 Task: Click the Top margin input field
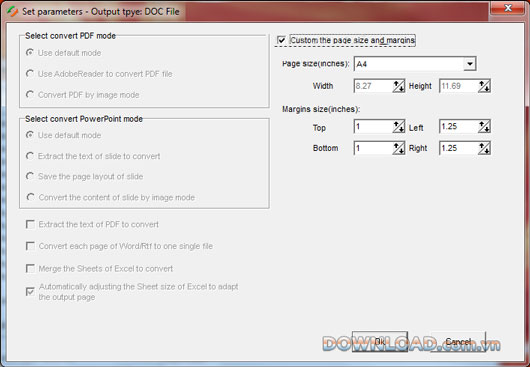[x=373, y=127]
